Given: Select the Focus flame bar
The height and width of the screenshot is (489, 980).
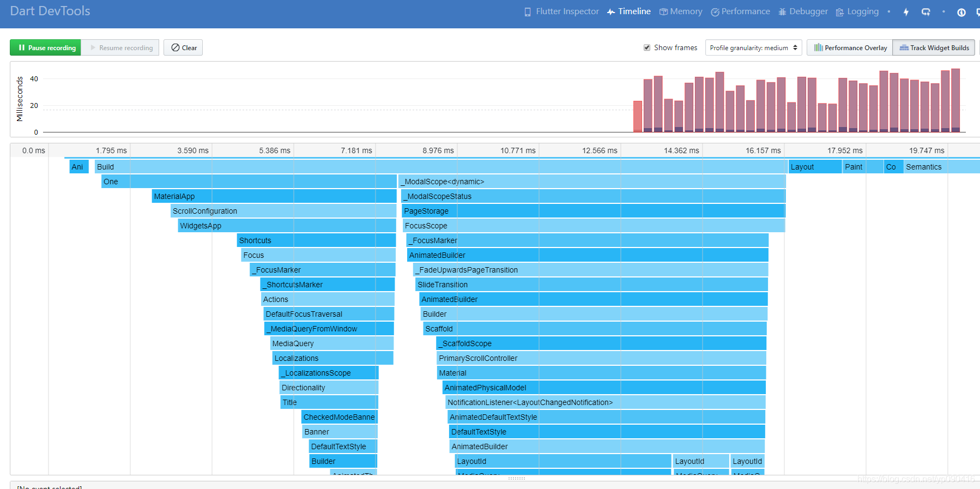Looking at the screenshot, I should [x=318, y=255].
